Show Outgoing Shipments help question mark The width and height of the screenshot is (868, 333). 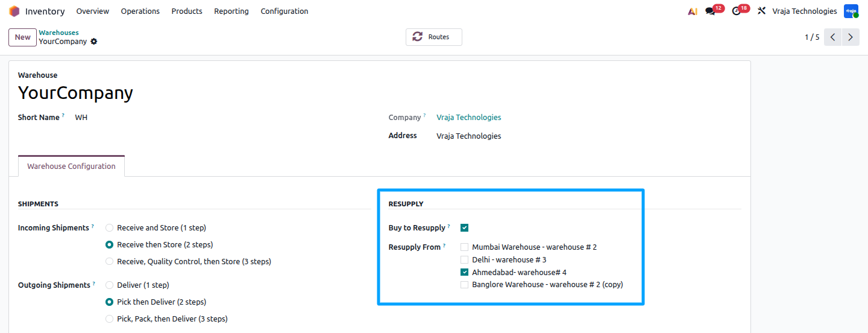(93, 283)
